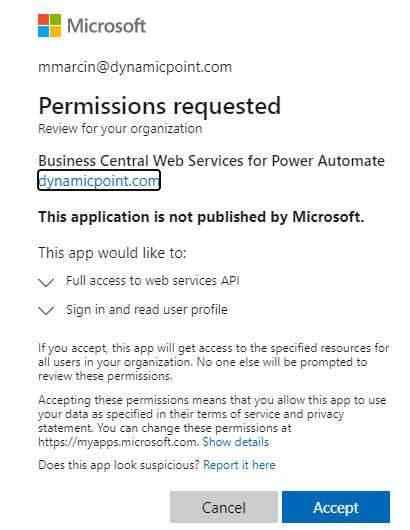Accept the requested permissions
This screenshot has width=410, height=530.
pos(336,507)
